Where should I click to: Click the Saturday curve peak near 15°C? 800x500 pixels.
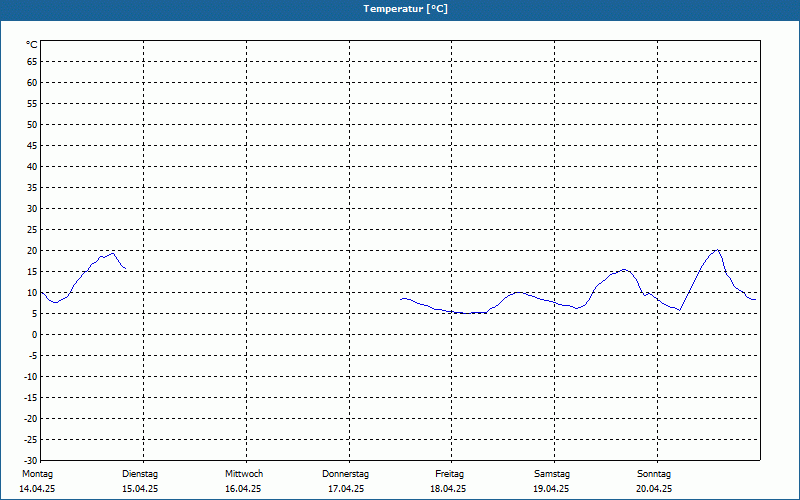[x=624, y=269]
